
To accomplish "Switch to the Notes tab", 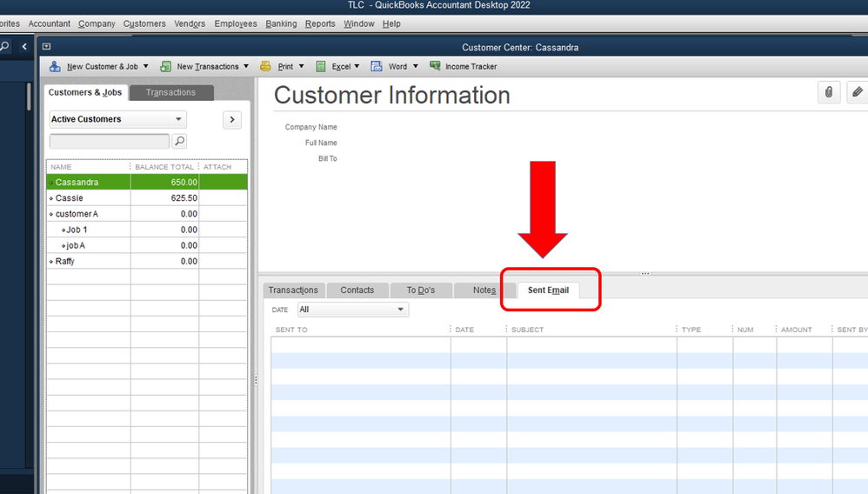I will click(x=484, y=290).
